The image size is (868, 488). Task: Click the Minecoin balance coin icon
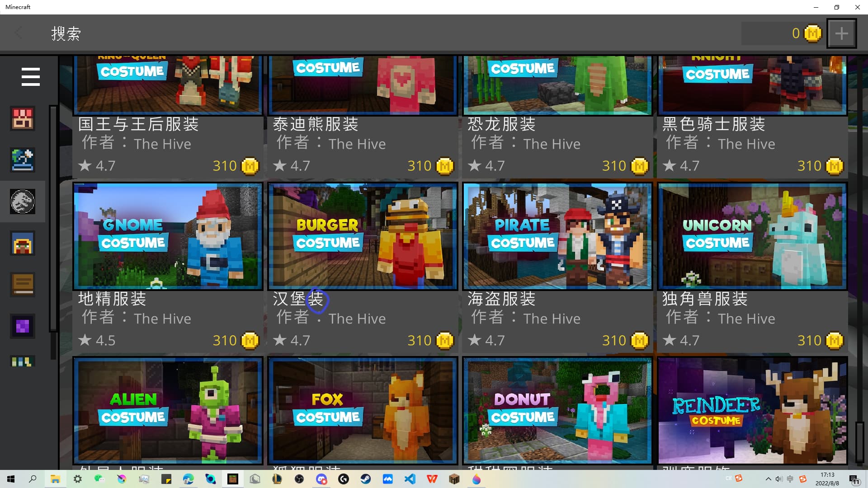click(x=812, y=33)
